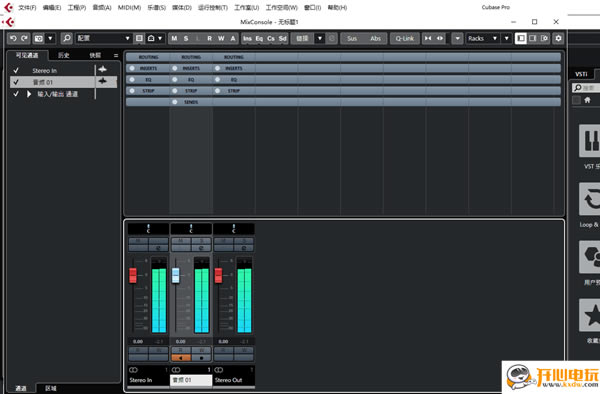
Task: Enable monitor on 音频 01 channel
Action: [181, 358]
